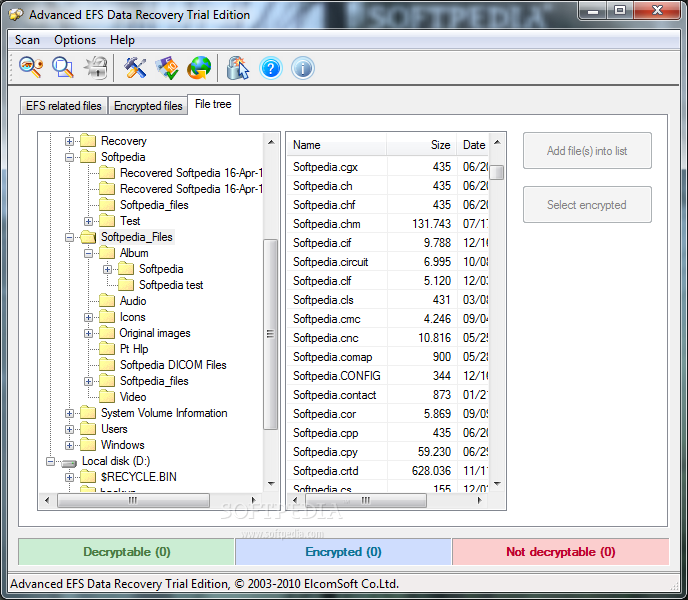
Task: Expand the Original images folder node
Action: pyautogui.click(x=88, y=333)
